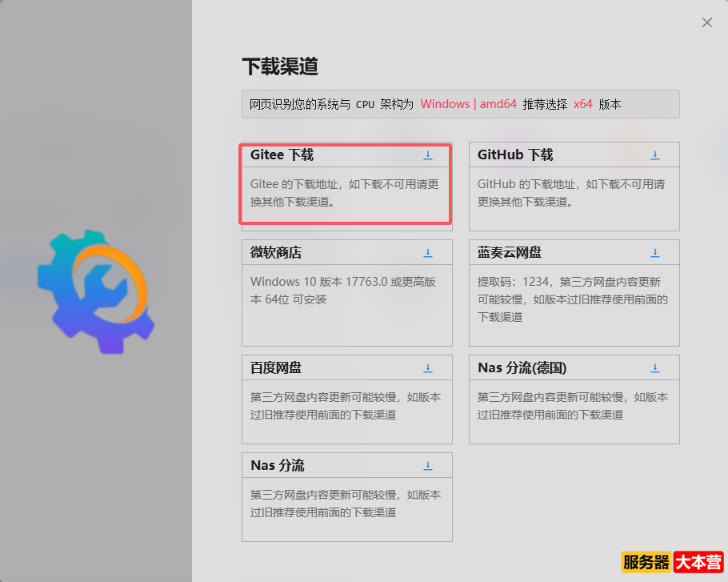The height and width of the screenshot is (582, 728).
Task: Open the GitHub 下载 card title
Action: 515,155
